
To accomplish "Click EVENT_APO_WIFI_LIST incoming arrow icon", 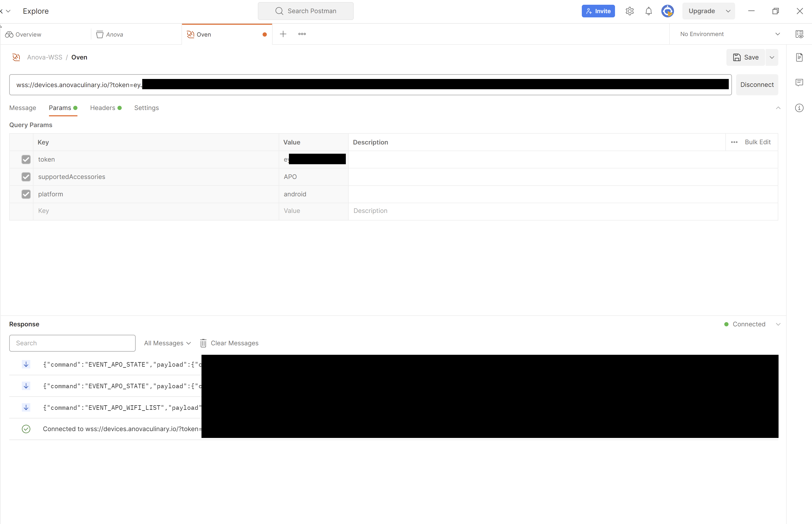I will [26, 407].
